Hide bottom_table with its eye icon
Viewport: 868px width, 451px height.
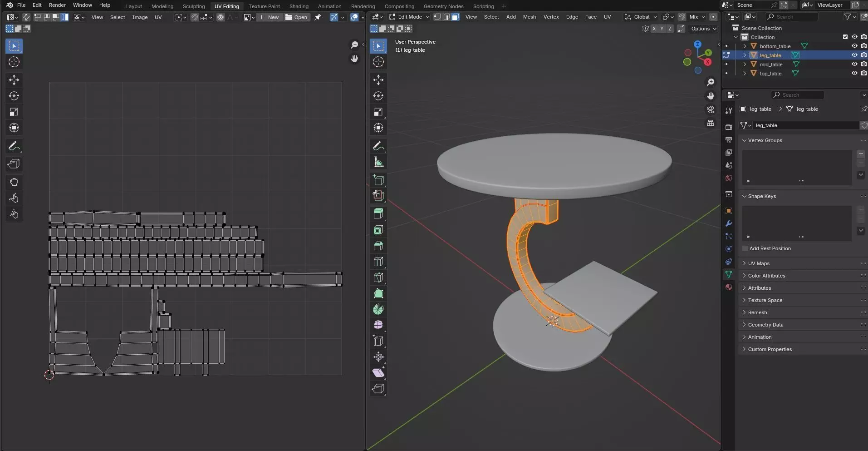tap(854, 46)
